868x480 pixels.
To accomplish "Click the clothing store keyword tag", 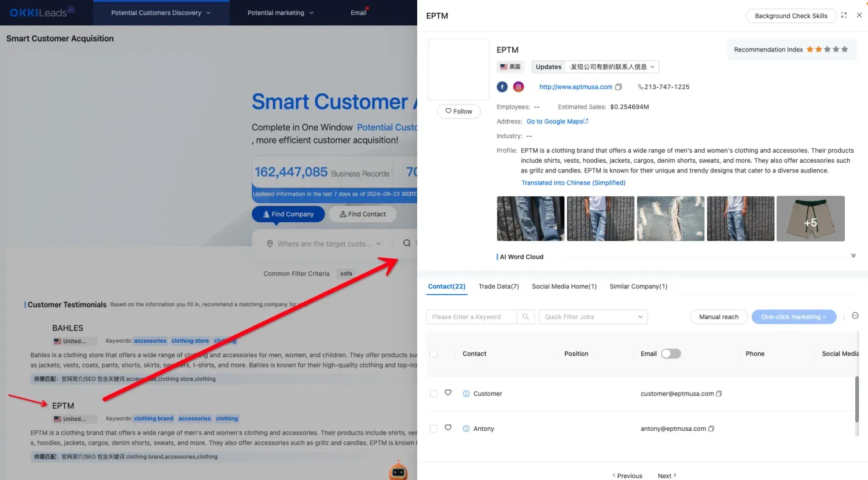I will pyautogui.click(x=190, y=341).
